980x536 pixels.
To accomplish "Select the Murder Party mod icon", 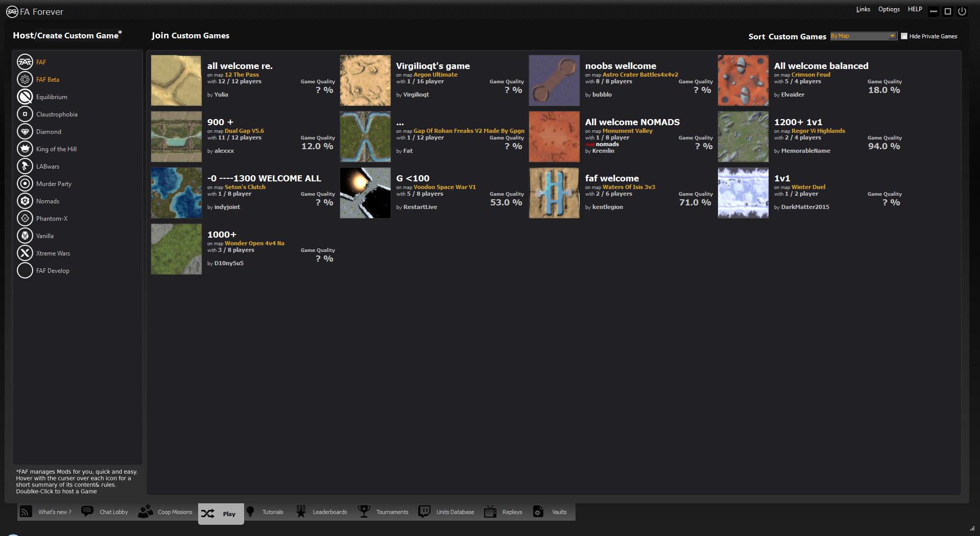I will pyautogui.click(x=25, y=183).
